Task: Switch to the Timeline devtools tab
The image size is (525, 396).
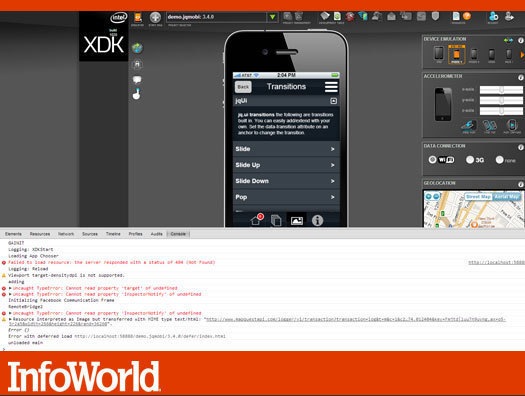Action: [113, 234]
